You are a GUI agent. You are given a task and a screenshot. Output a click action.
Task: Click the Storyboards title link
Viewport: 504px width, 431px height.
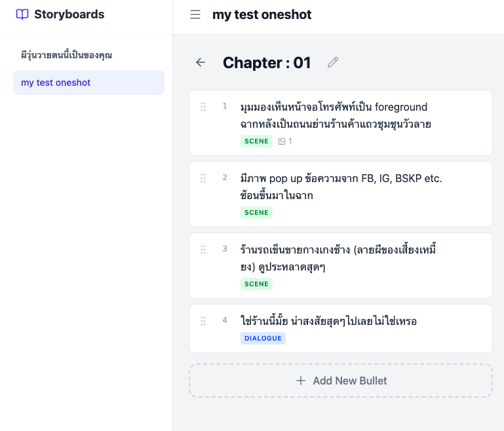(x=69, y=14)
